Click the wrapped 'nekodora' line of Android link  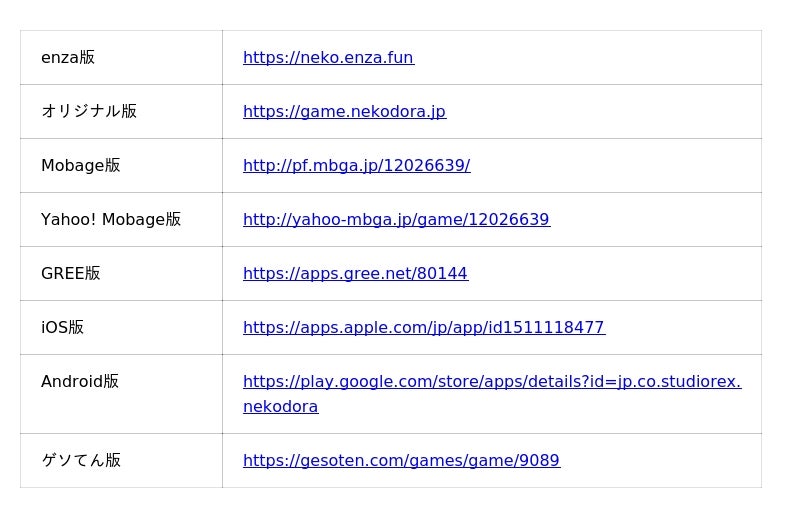[x=280, y=407]
